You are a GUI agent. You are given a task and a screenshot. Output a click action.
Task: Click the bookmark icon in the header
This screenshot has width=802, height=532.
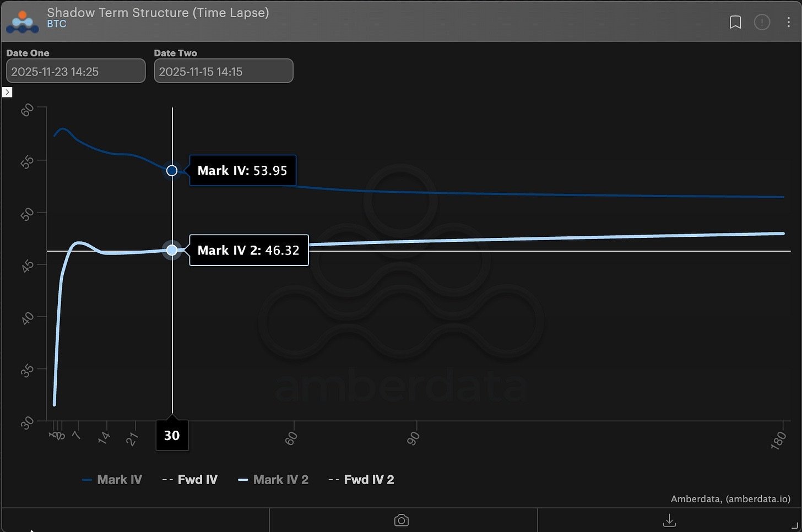coord(735,22)
